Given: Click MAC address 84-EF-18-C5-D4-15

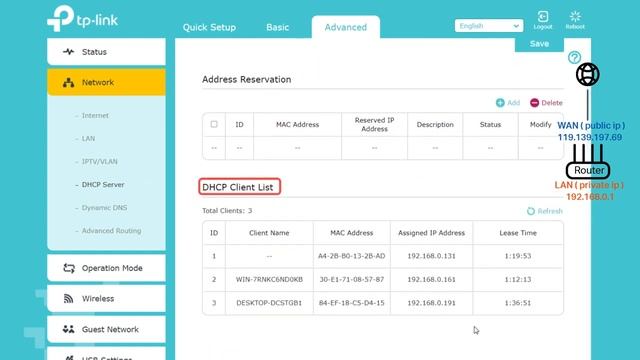Looking at the screenshot, I should (x=351, y=303).
